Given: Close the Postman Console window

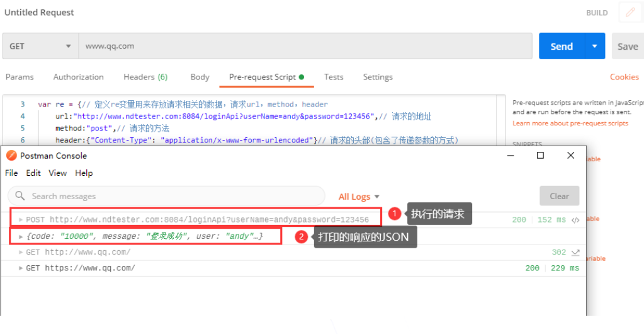Looking at the screenshot, I should (570, 156).
